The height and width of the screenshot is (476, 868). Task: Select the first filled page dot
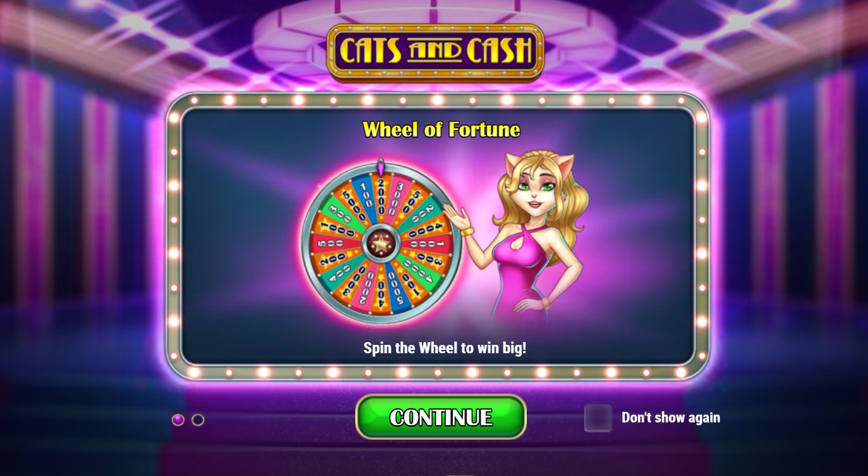pyautogui.click(x=178, y=420)
